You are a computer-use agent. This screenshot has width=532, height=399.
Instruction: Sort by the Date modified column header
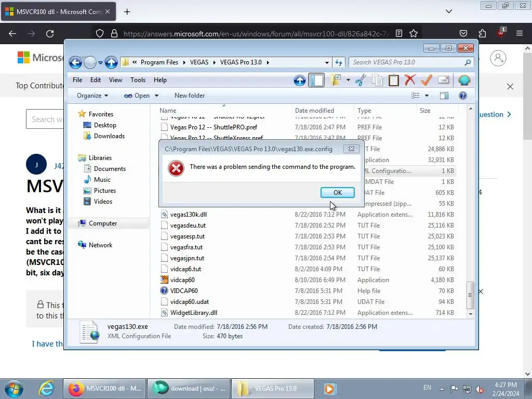314,111
